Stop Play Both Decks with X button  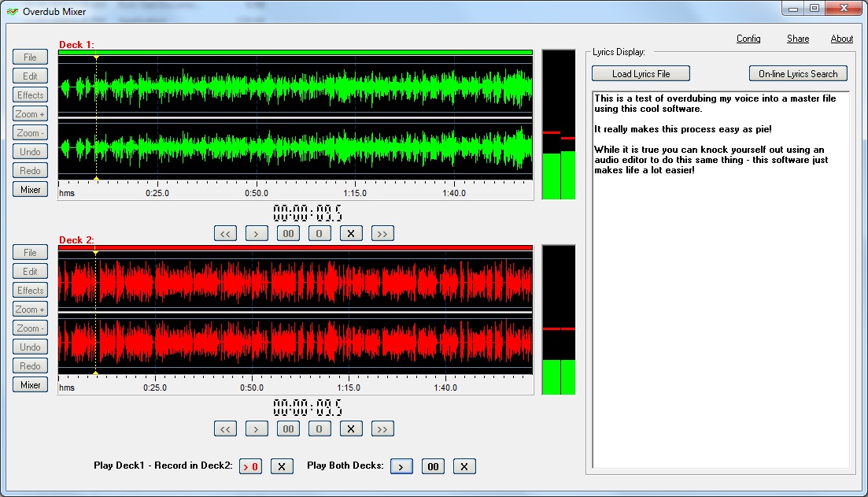tap(464, 466)
